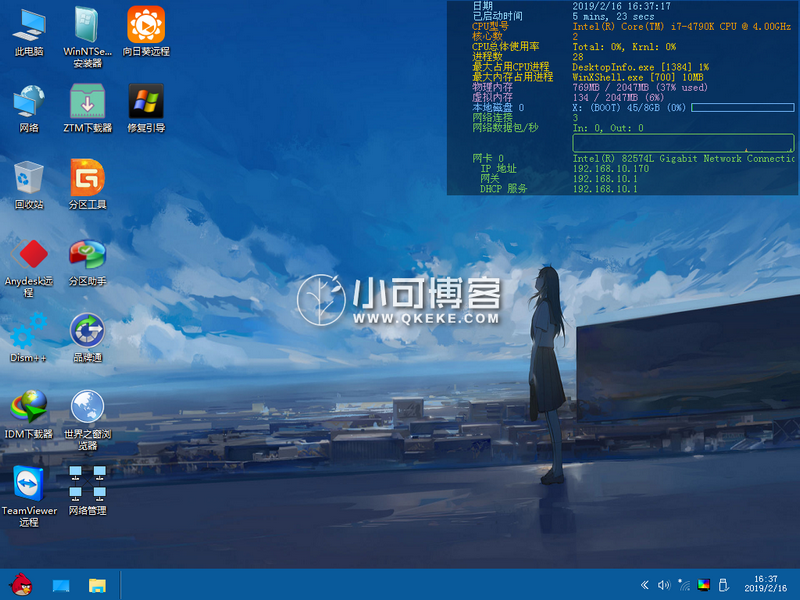The height and width of the screenshot is (600, 800).
Task: Click the "WinXShell.exe [700] 10MB" process entry
Action: 638,78
